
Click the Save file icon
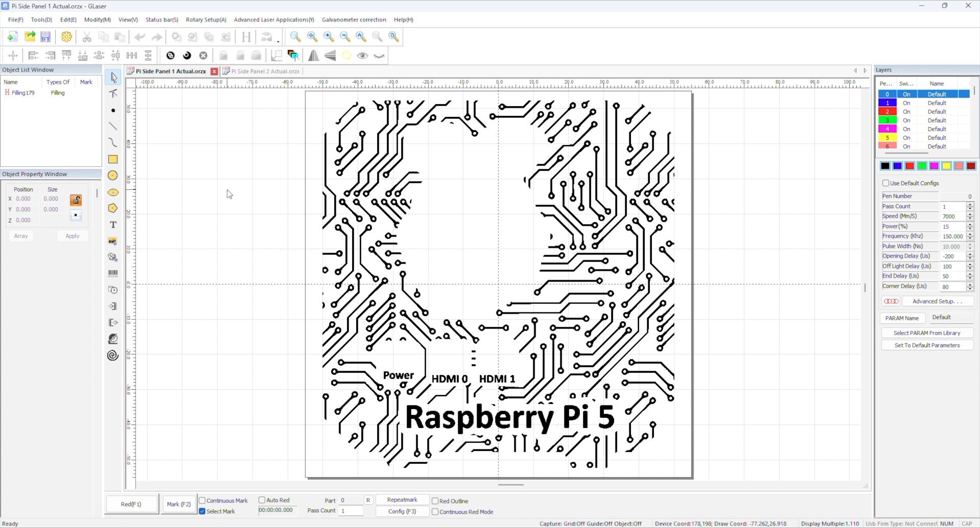45,37
